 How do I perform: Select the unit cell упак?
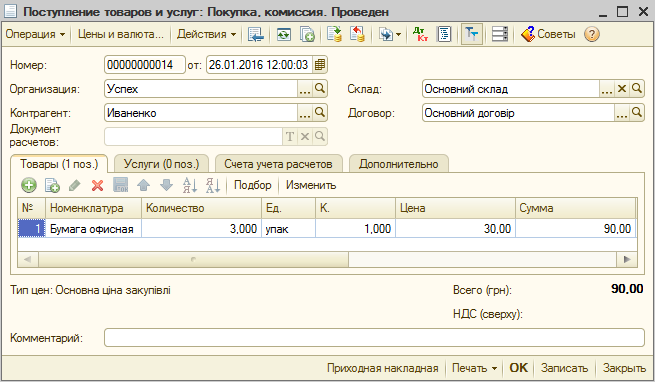click(288, 229)
